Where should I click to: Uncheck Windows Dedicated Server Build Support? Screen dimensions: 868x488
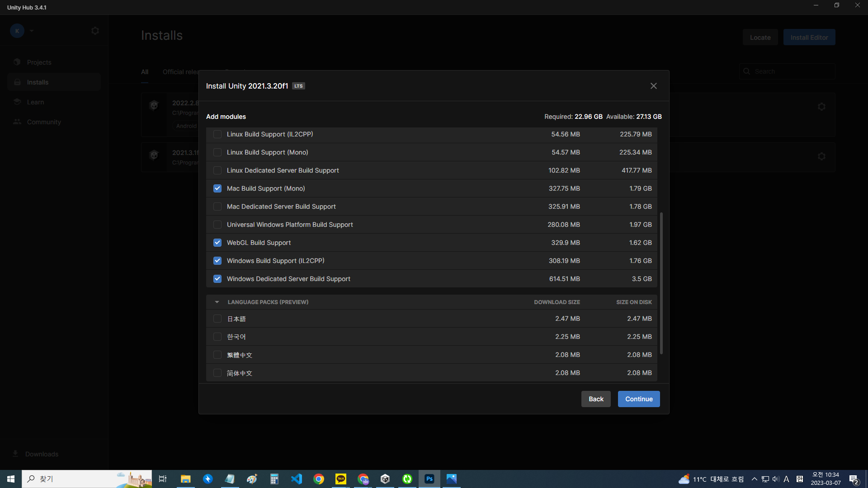(x=217, y=279)
